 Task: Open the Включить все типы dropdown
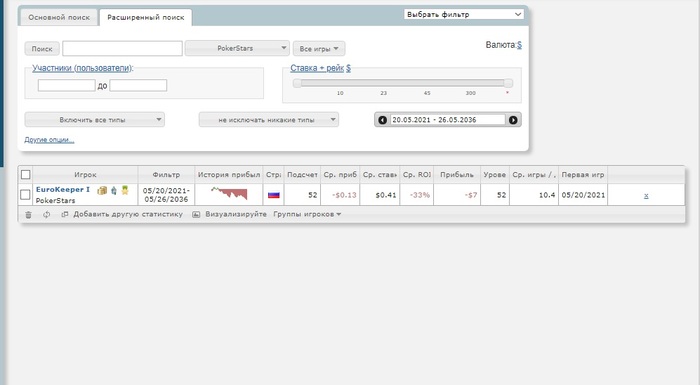[95, 120]
